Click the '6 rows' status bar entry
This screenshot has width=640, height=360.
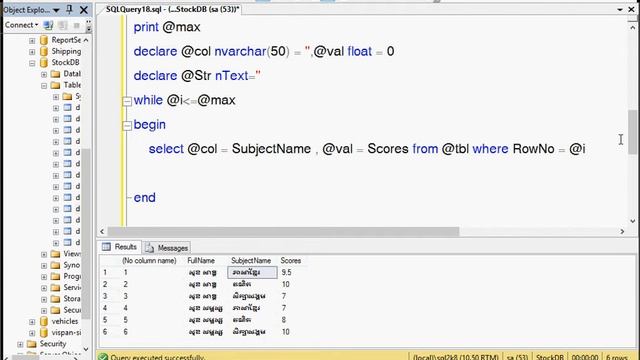[617, 357]
